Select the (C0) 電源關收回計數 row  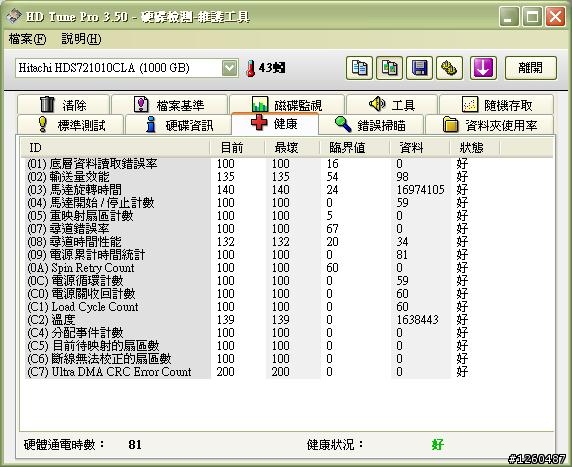(248, 294)
